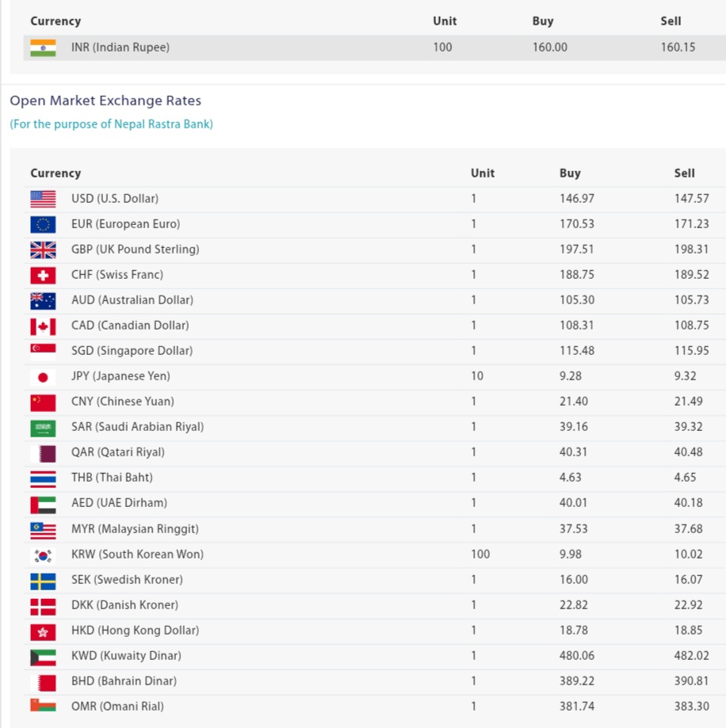Select the USD (U.S. Dollar) row label
Image resolution: width=726 pixels, height=728 pixels.
[x=115, y=199]
